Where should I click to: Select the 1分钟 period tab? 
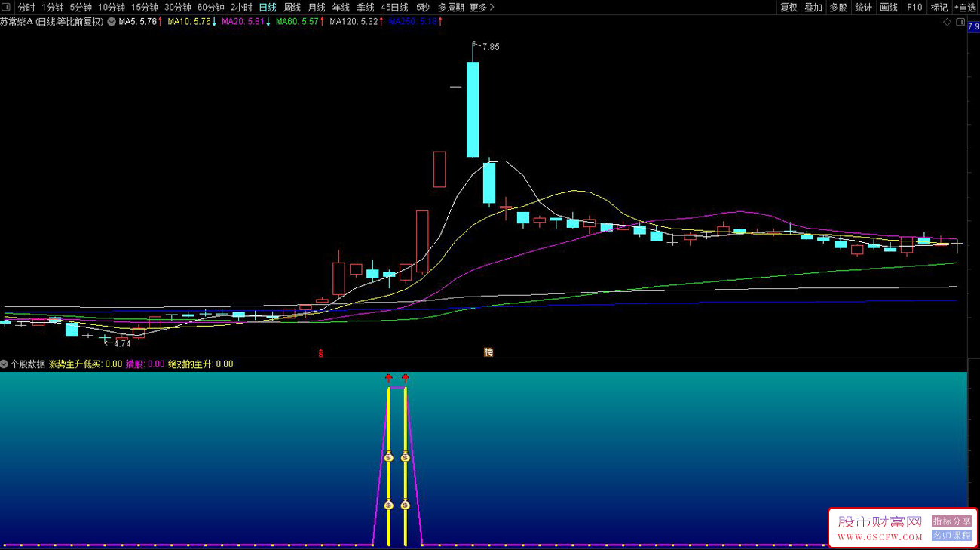pos(53,7)
